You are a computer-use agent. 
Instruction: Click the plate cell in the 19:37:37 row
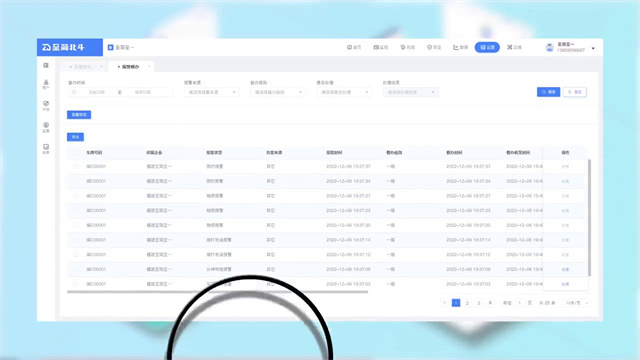(x=96, y=167)
